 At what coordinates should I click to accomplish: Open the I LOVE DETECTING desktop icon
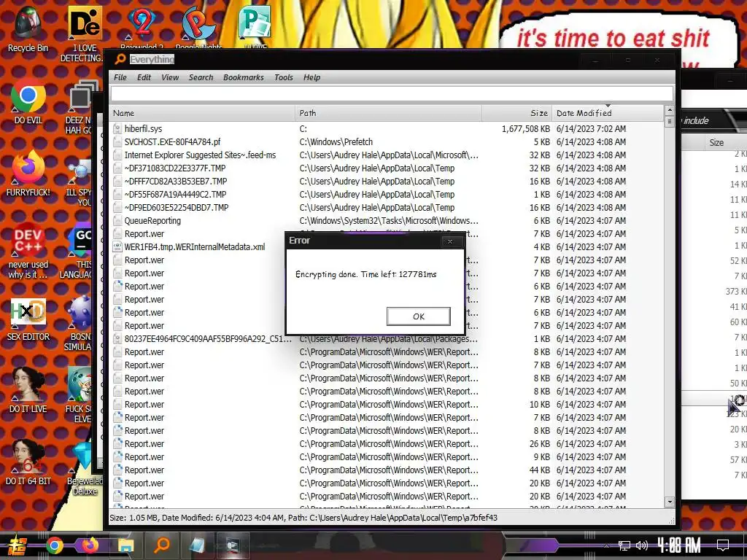84,34
